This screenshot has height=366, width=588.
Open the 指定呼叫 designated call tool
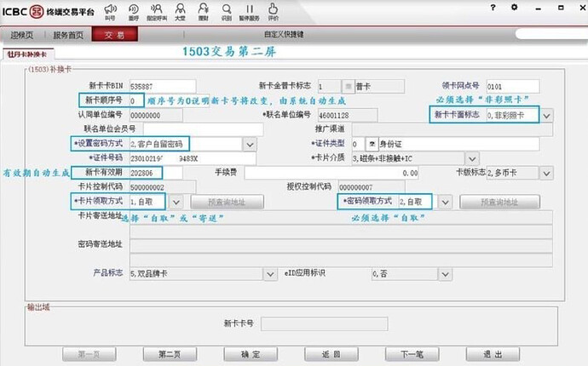point(157,12)
